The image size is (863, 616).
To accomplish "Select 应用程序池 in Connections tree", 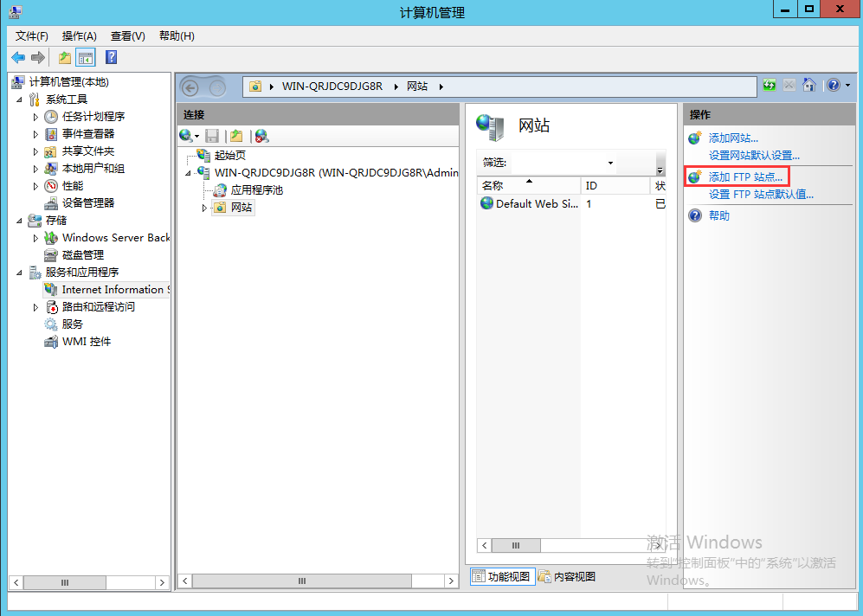I will [256, 190].
